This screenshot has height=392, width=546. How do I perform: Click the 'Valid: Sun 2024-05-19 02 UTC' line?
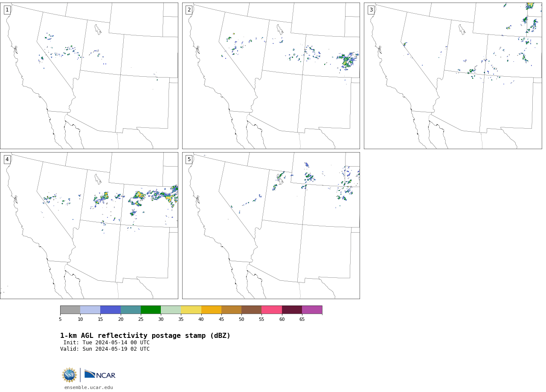click(x=105, y=349)
